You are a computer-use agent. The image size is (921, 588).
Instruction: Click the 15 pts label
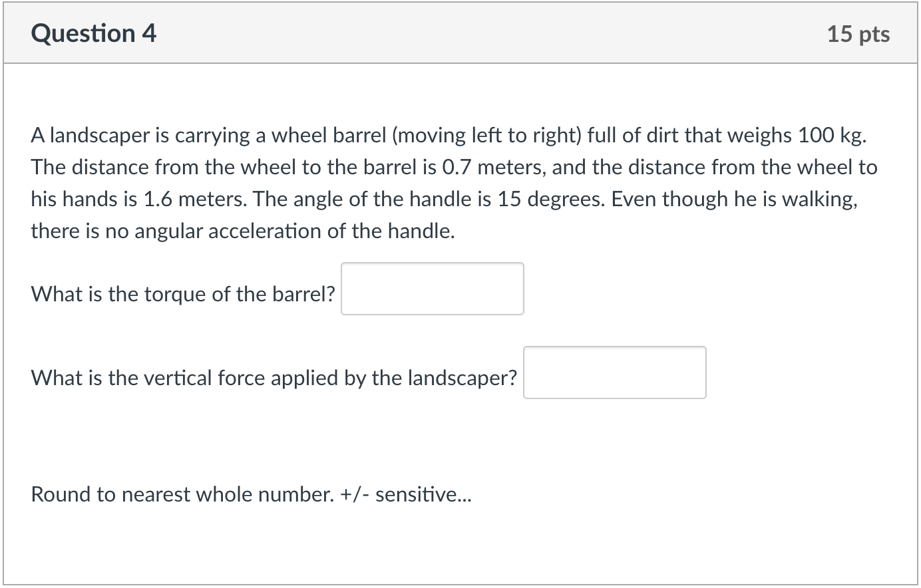(858, 33)
